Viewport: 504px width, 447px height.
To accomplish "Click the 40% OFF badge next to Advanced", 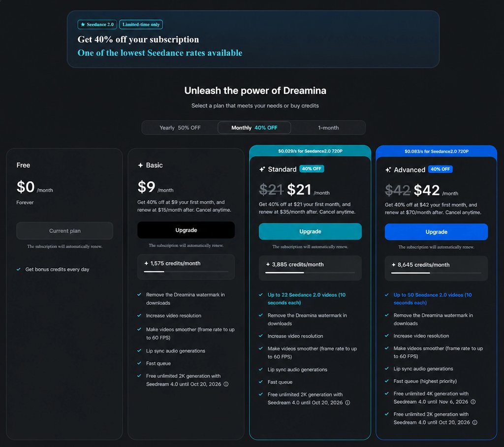I will [x=441, y=169].
